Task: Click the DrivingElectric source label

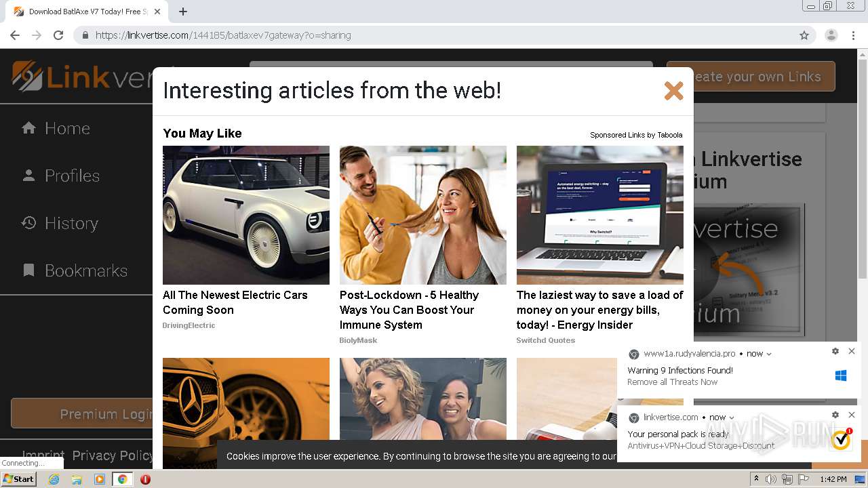Action: coord(189,325)
